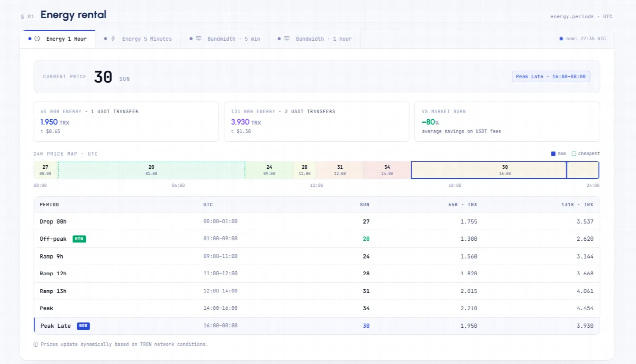Click the 65K · TRX column header
This screenshot has width=636, height=364.
463,205
